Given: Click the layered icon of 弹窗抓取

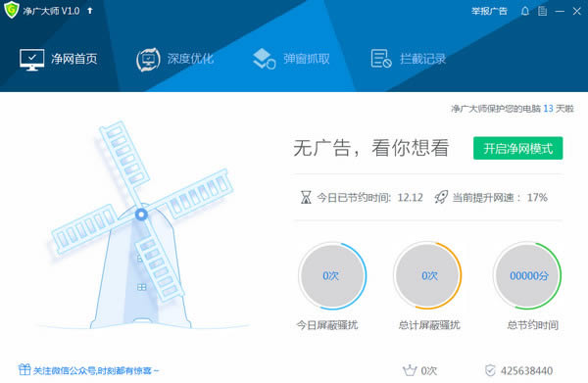Looking at the screenshot, I should coord(264,59).
